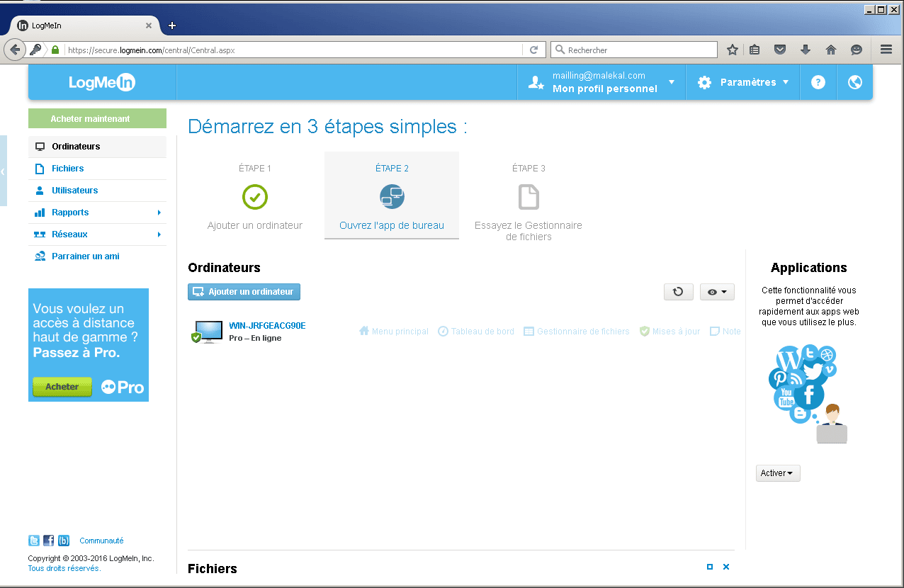Click the Pocket icon in toolbar
Viewport: 904px width, 588px height.
tap(780, 50)
